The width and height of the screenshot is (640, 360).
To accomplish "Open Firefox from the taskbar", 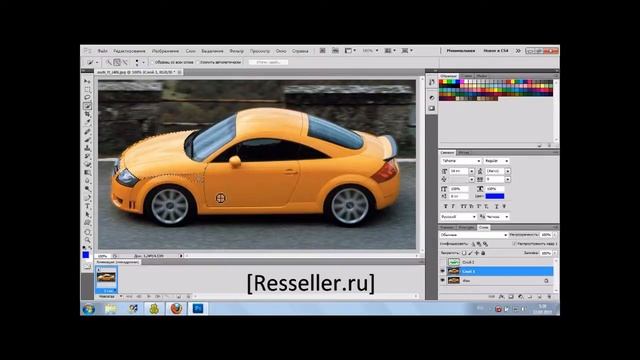I will coord(176,309).
